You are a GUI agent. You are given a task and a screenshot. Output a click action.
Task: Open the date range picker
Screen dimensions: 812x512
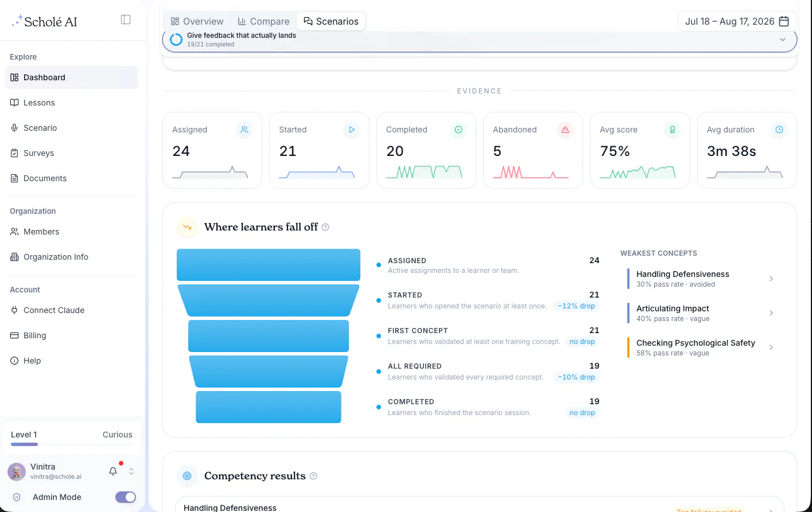click(x=737, y=21)
